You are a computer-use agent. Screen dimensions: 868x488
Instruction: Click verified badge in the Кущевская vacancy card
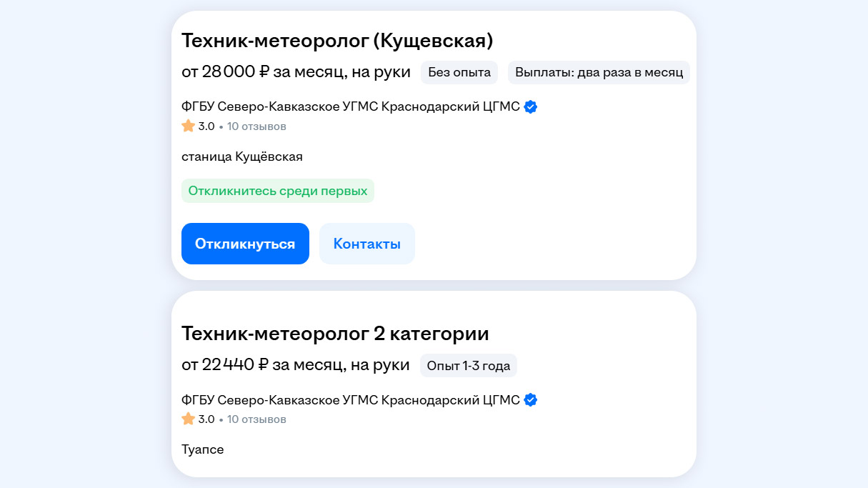[x=530, y=107]
